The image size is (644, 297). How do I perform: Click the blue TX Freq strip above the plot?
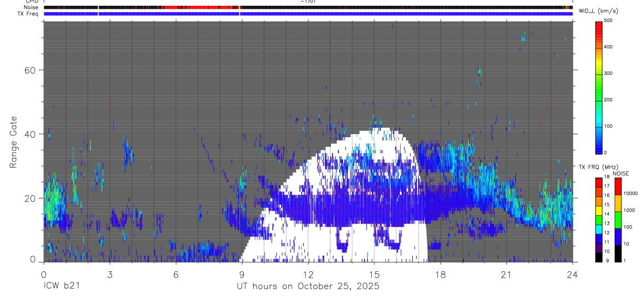(308, 14)
